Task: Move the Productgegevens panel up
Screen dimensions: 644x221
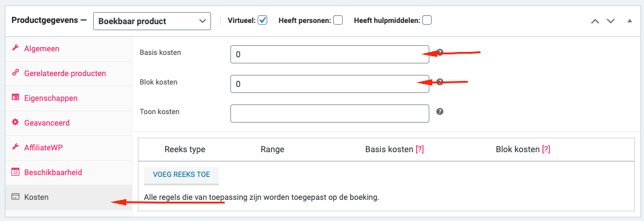Action: pyautogui.click(x=595, y=21)
